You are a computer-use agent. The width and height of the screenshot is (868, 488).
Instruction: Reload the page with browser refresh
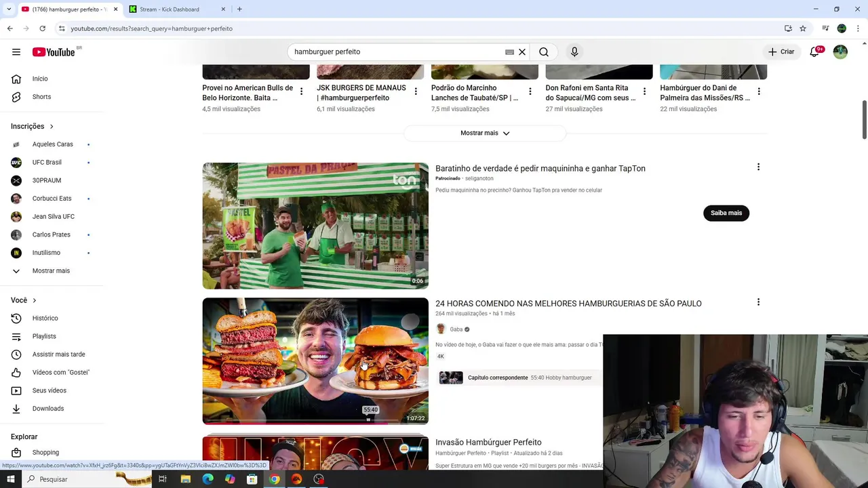pyautogui.click(x=42, y=28)
